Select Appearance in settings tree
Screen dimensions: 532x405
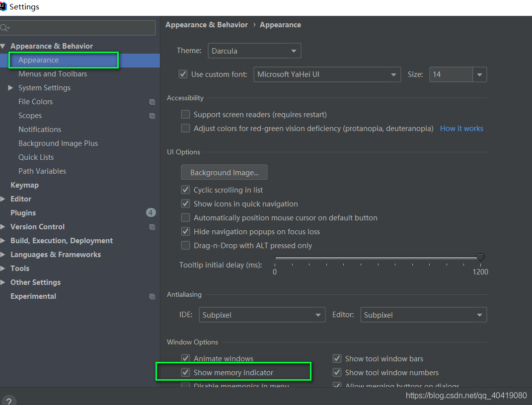(x=80, y=60)
